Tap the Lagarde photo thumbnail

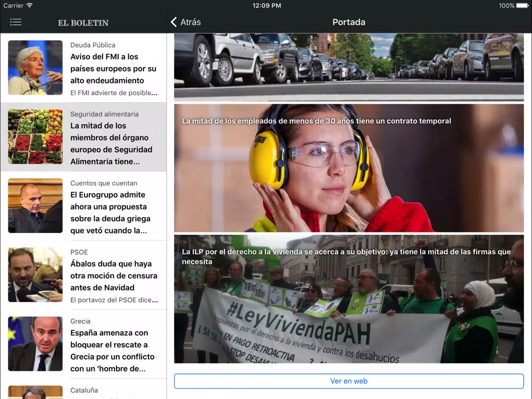(35, 68)
